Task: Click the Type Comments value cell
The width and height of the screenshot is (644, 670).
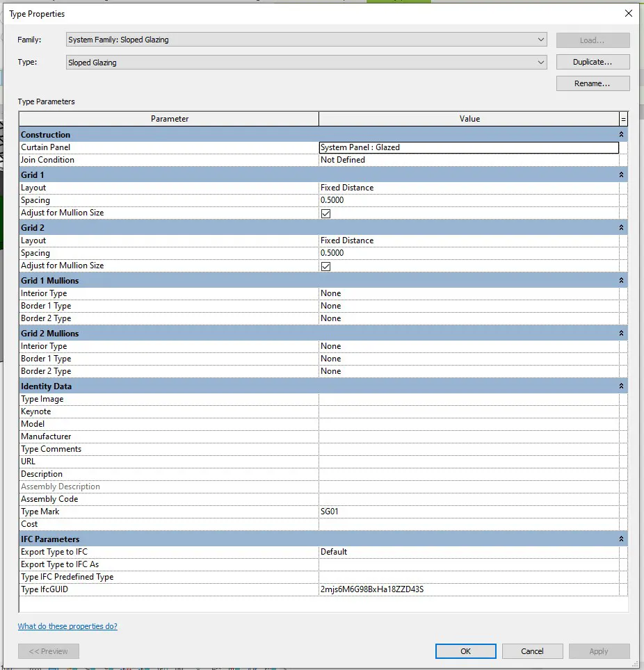Action: [x=469, y=449]
